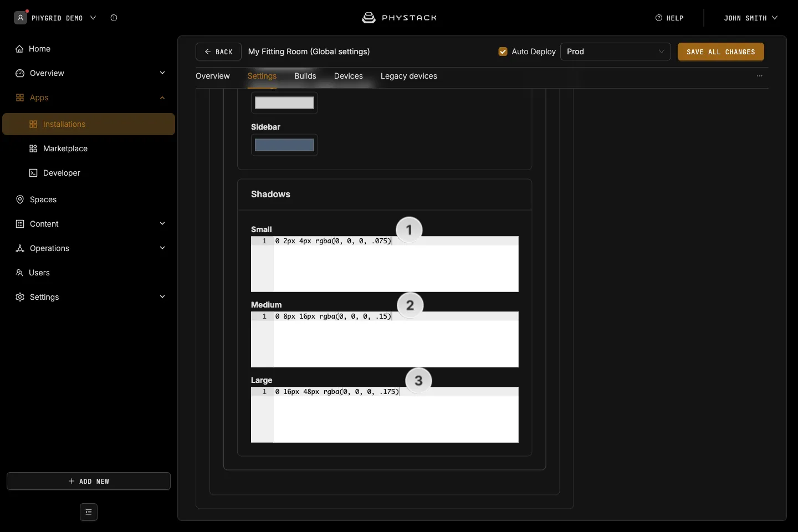Click the Developer terminal icon
The width and height of the screenshot is (798, 532).
point(33,173)
